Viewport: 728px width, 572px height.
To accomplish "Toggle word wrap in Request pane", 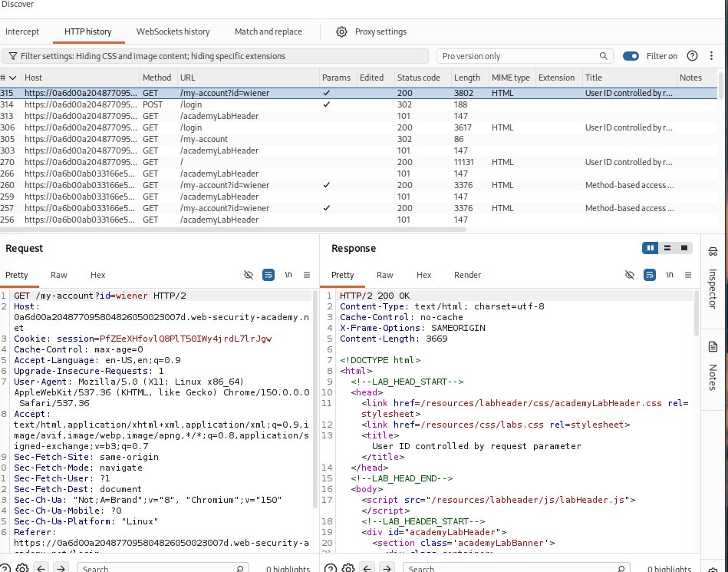I will [x=268, y=275].
